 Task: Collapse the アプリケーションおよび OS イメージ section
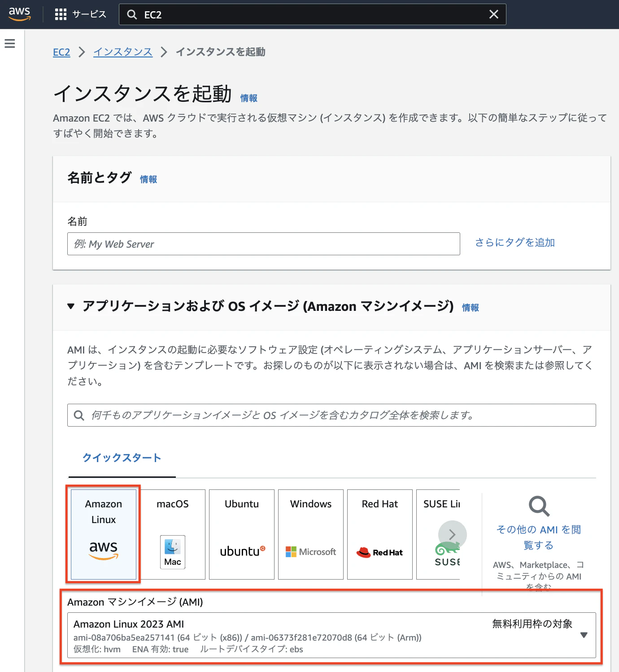pos(71,306)
